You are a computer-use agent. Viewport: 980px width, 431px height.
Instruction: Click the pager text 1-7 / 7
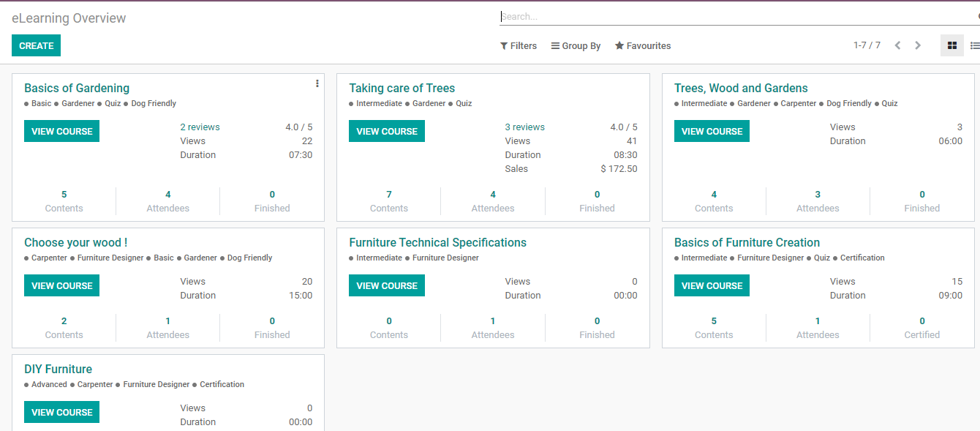coord(867,45)
